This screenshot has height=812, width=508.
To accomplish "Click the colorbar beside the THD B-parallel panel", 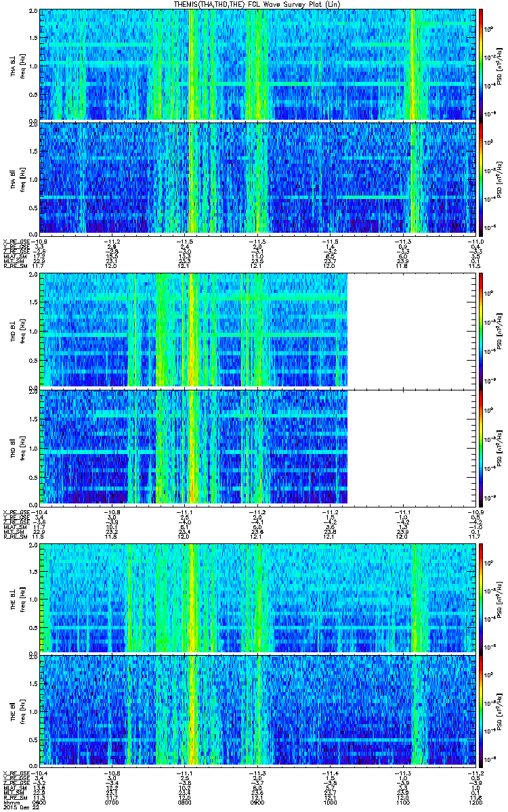I will 481,447.
